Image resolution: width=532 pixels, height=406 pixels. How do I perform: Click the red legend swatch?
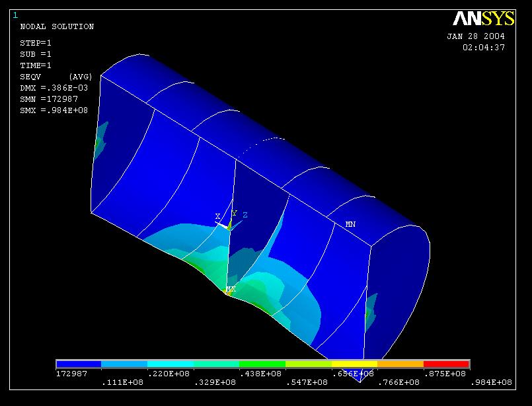tap(446, 364)
